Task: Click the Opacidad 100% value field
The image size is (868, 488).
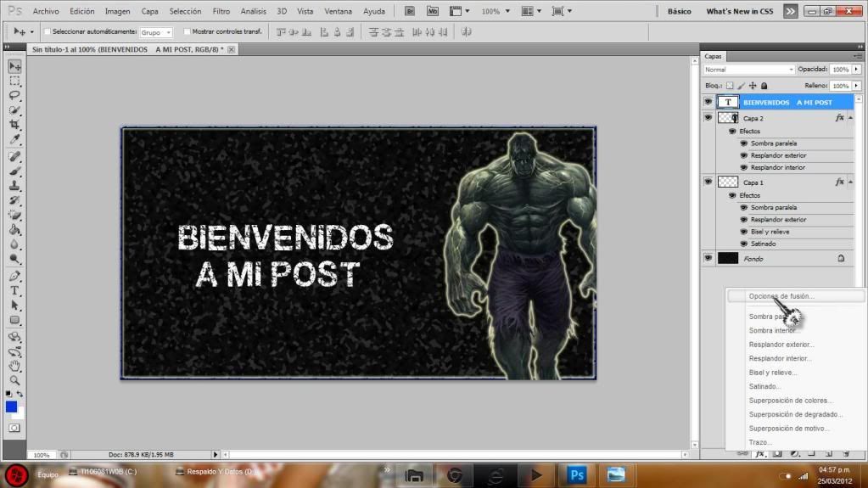Action: pos(840,70)
